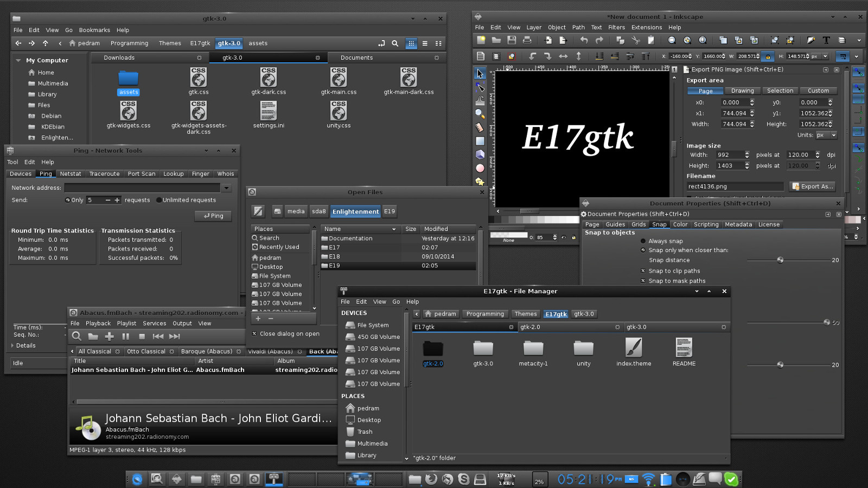This screenshot has width=868, height=488.
Task: Open Port Scan tab in Network Tools
Action: click(142, 174)
